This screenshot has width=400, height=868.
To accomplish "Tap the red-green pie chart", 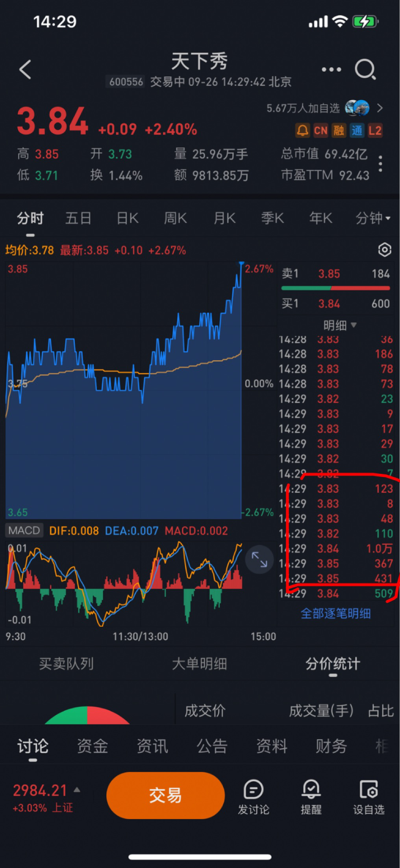I will tap(87, 715).
